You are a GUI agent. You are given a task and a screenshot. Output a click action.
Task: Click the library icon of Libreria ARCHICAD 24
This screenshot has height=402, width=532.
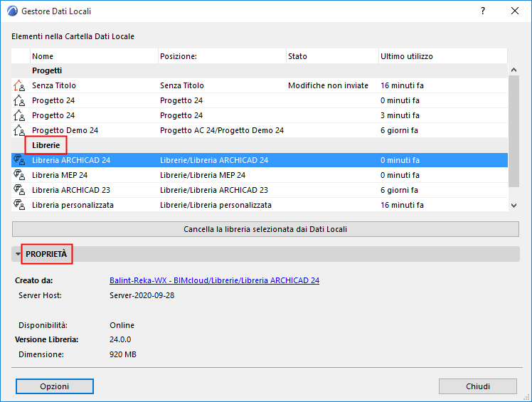pos(19,160)
